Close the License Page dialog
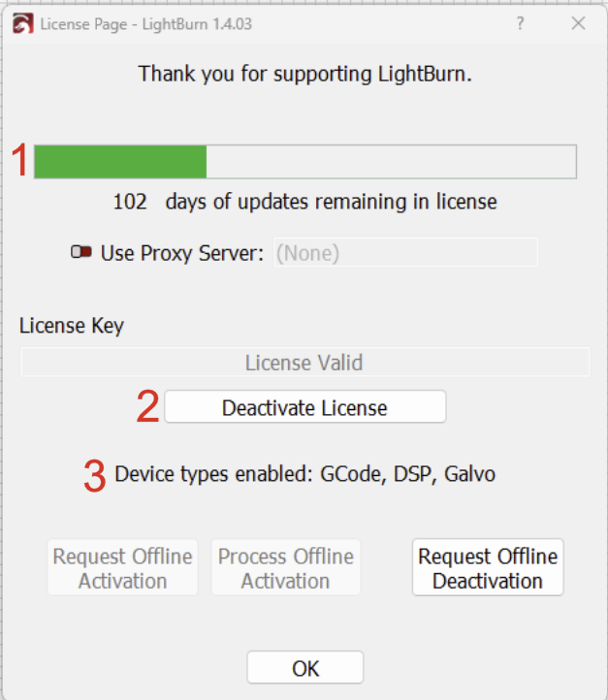 click(578, 23)
